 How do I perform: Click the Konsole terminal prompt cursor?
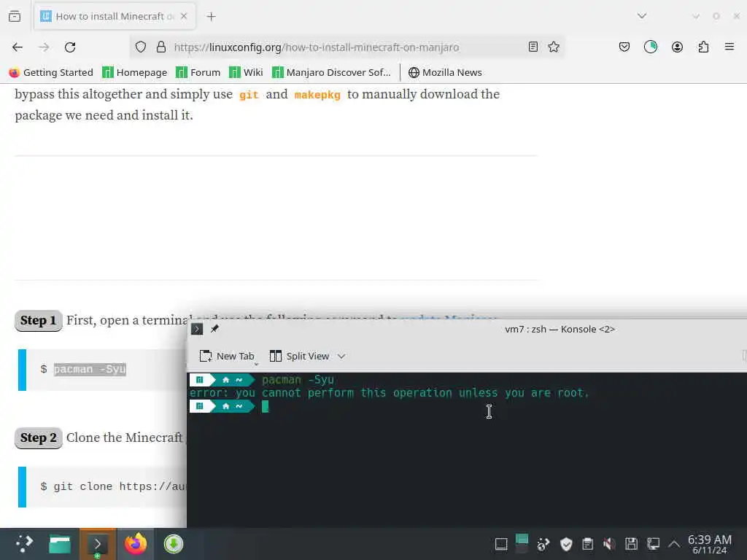click(x=265, y=406)
